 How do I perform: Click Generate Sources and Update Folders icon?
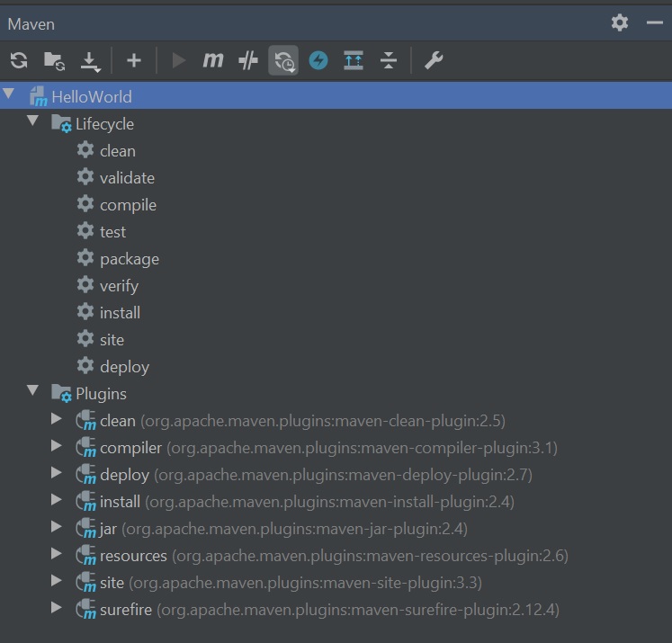pos(54,61)
